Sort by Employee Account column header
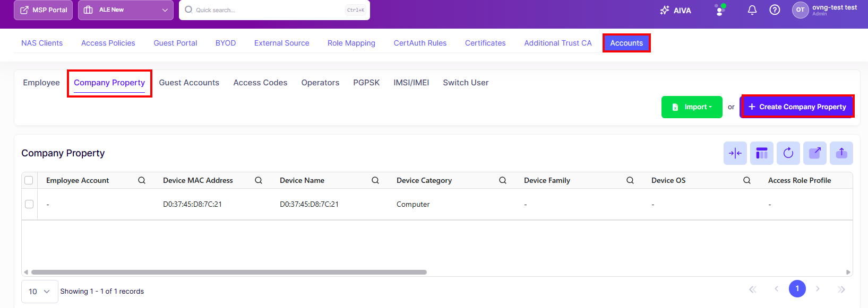The height and width of the screenshot is (308, 868). [x=78, y=180]
